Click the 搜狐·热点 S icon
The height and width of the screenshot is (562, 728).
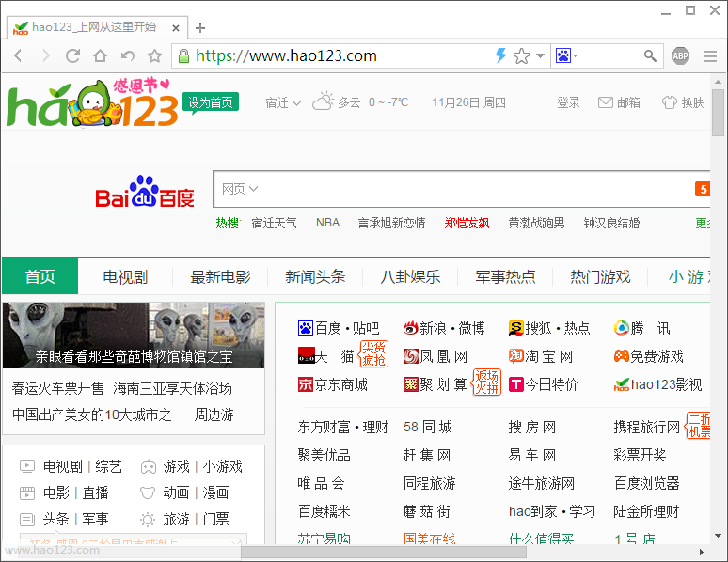516,328
